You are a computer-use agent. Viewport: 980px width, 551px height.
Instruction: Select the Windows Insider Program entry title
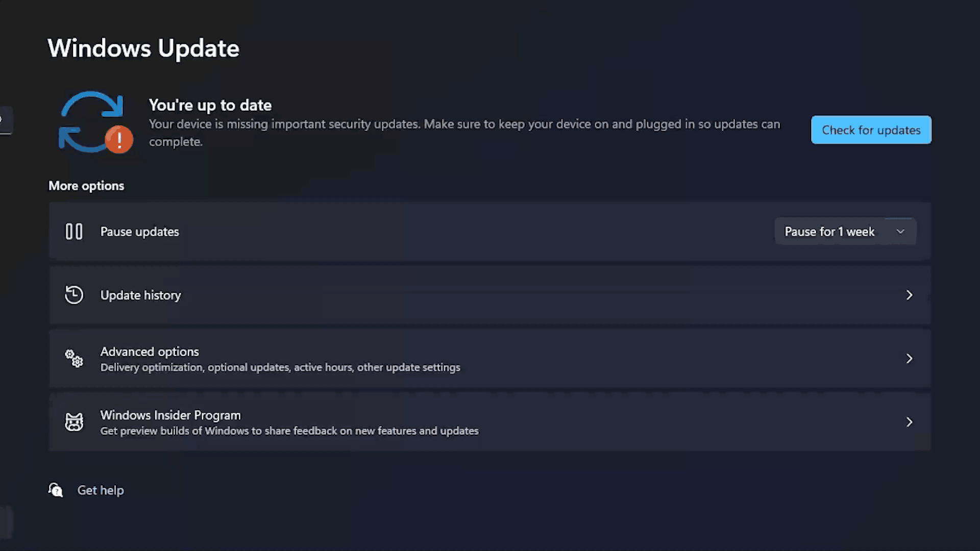point(170,415)
